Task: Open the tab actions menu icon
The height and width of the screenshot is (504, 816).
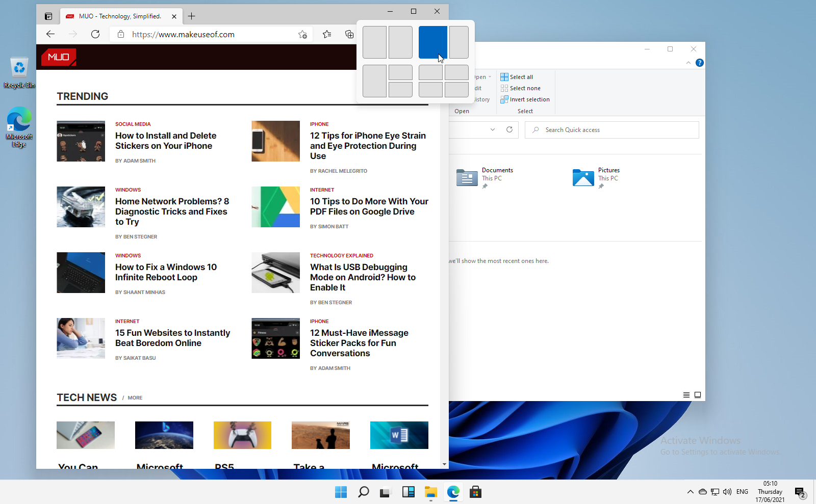Action: coord(48,16)
